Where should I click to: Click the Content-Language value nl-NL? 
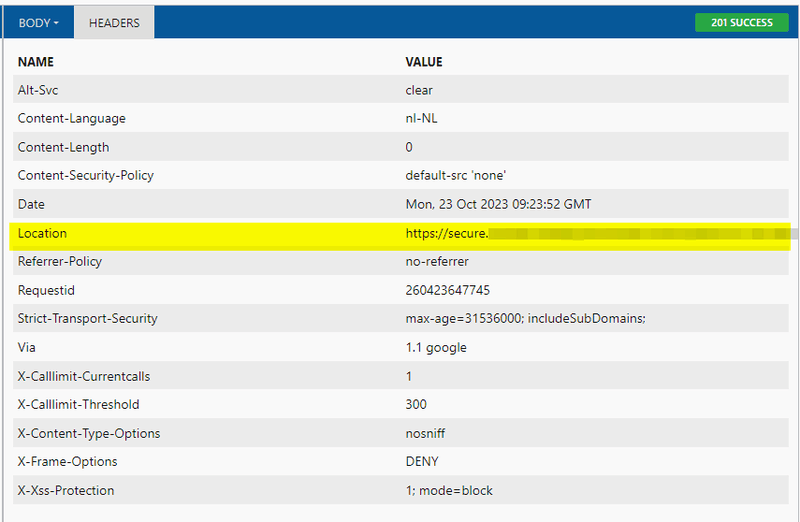coord(421,118)
